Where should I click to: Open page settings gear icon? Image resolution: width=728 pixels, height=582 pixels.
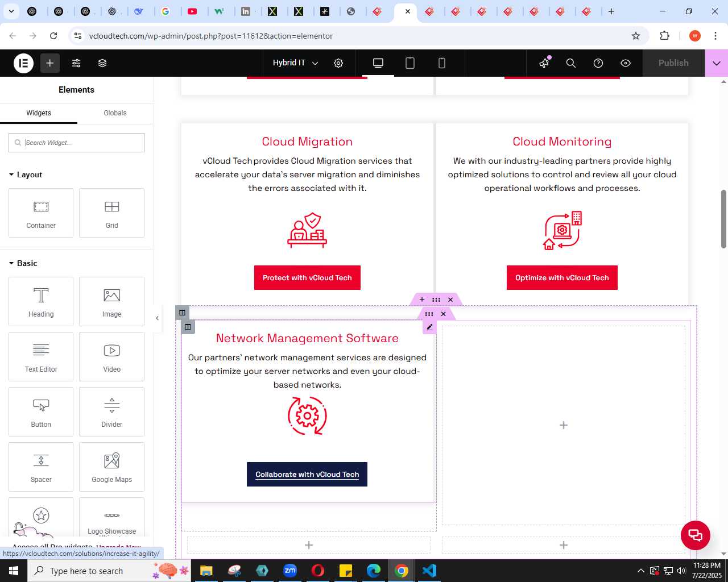coord(338,63)
